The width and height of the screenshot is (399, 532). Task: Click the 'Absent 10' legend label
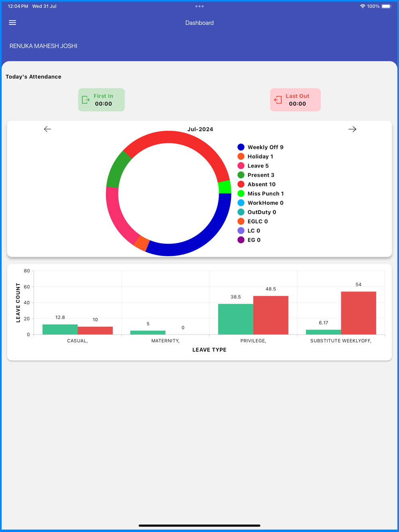point(261,184)
